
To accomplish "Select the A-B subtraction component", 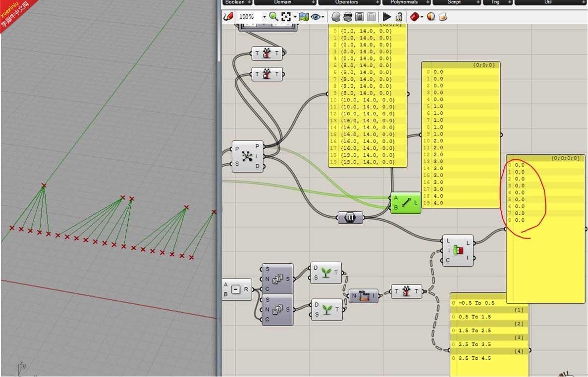I will (x=237, y=289).
